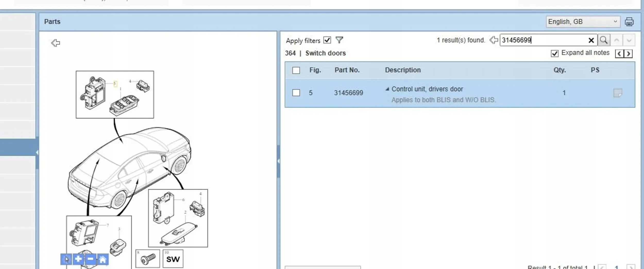Go to previous section chevron
Screen dimensions: 644x269
620,54
